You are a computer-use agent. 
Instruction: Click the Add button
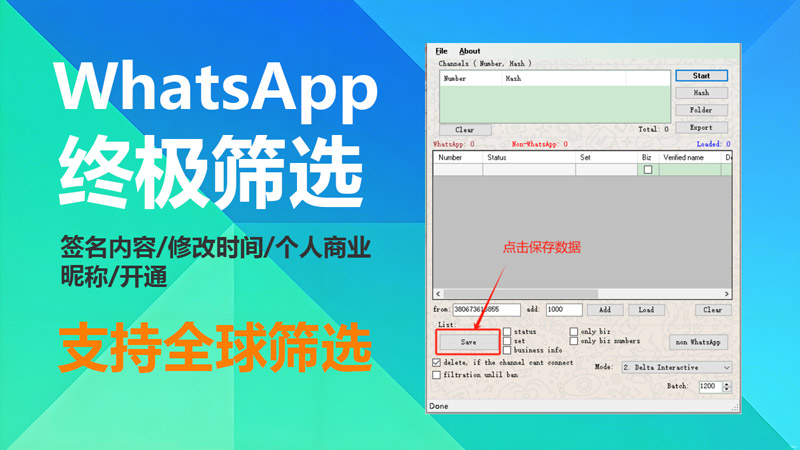tap(605, 310)
